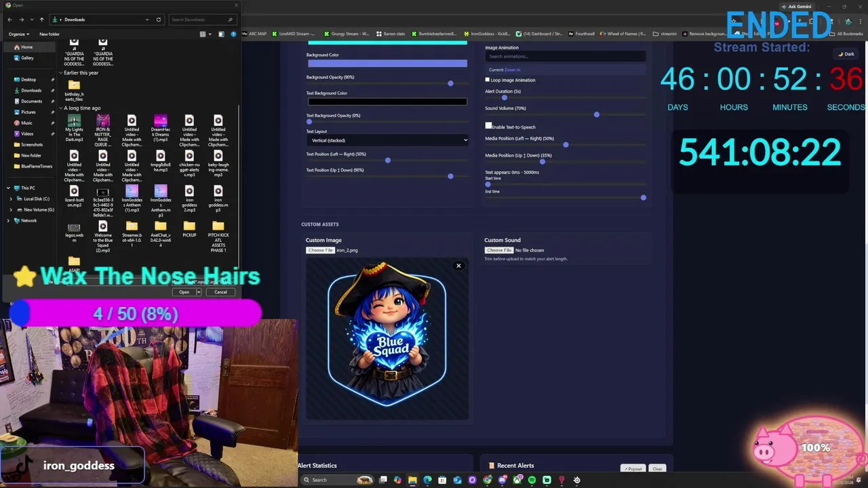Click New folder in the dialog
The image size is (868, 488).
coord(50,34)
